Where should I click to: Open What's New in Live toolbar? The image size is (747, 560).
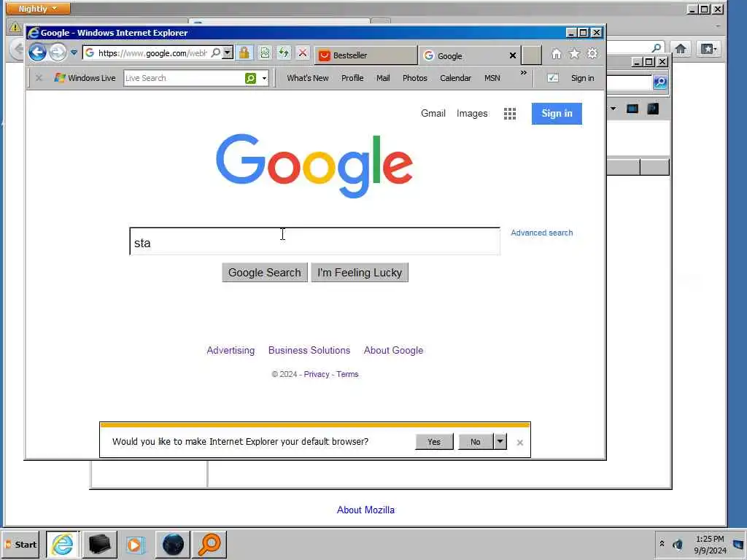click(307, 78)
